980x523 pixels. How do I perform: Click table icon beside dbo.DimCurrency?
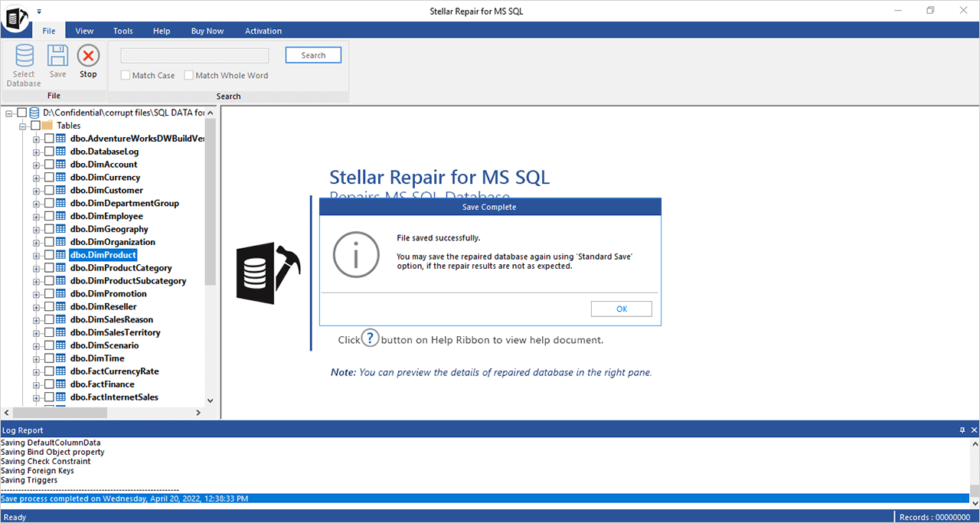[61, 178]
